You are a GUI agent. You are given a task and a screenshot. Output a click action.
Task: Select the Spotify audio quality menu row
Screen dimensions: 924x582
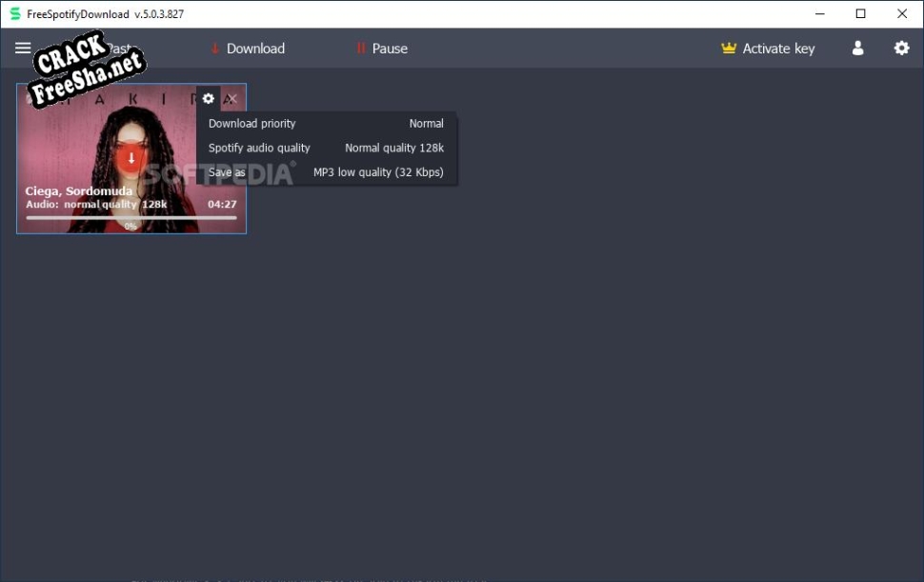pyautogui.click(x=259, y=149)
